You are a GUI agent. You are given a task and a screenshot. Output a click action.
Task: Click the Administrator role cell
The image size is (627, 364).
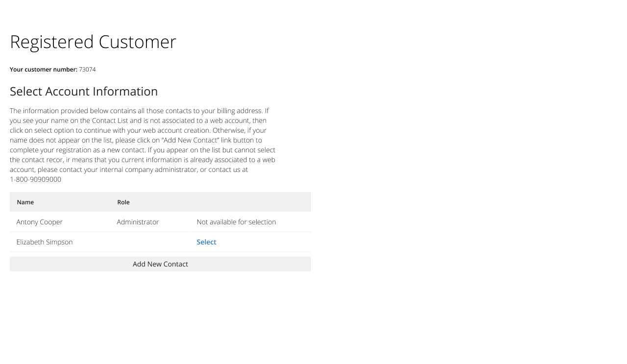[138, 222]
